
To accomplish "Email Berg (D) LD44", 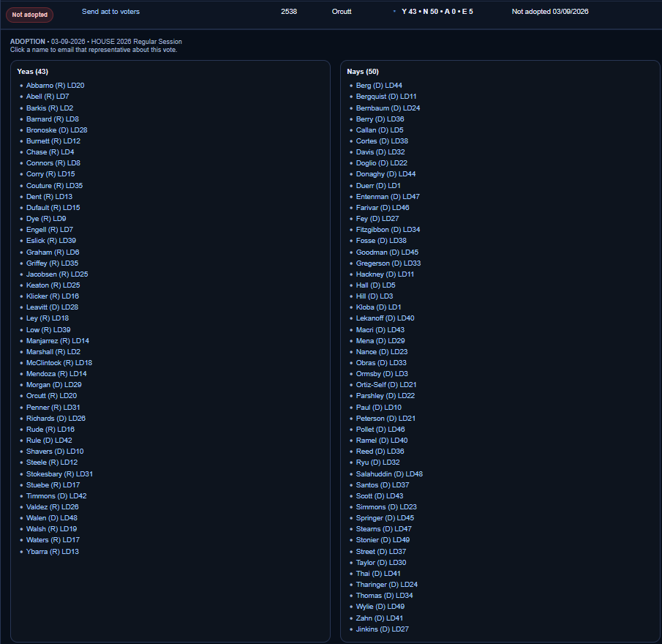I will [x=379, y=86].
